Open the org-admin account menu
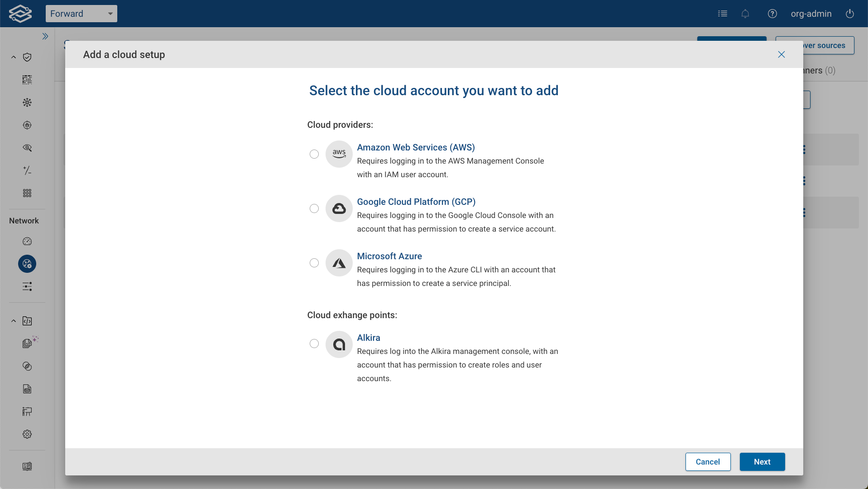Viewport: 868px width, 489px height. (811, 14)
